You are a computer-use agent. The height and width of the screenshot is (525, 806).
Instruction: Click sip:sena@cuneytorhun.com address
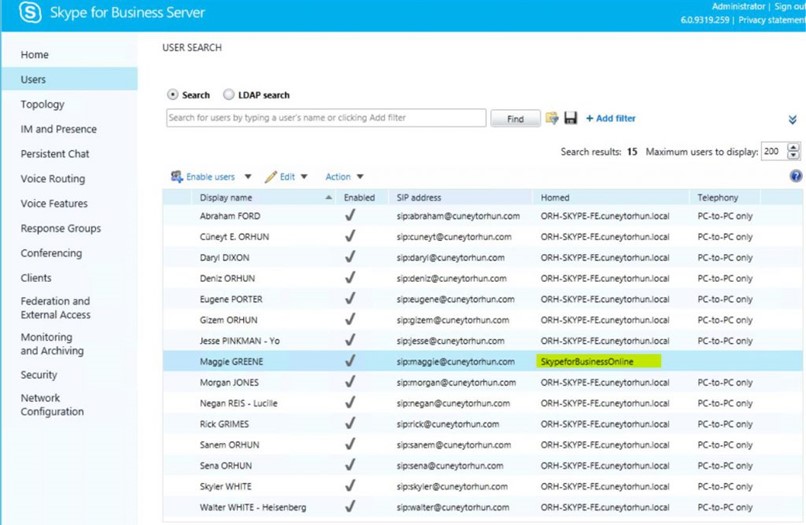pos(450,466)
